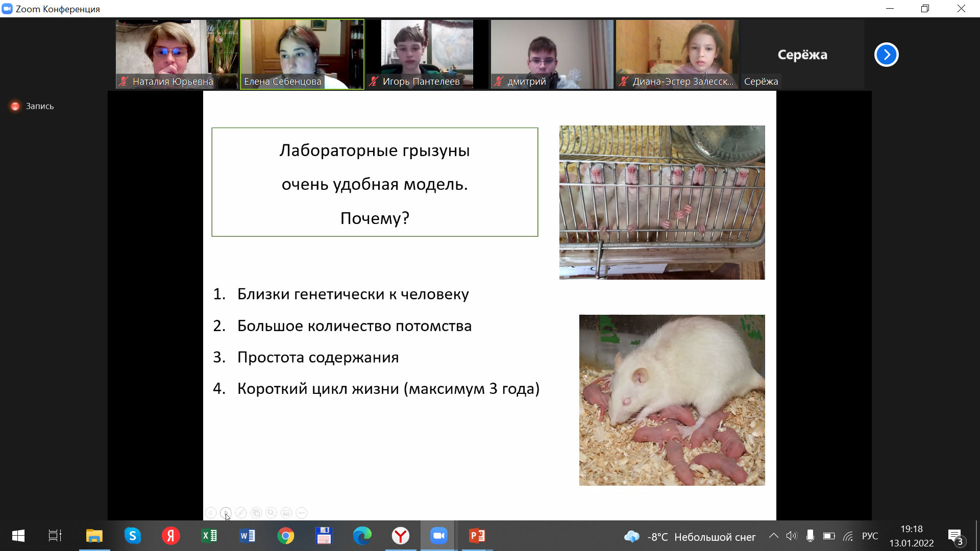The height and width of the screenshot is (551, 980).
Task: Open the notification center with 3 notifications
Action: 957,537
